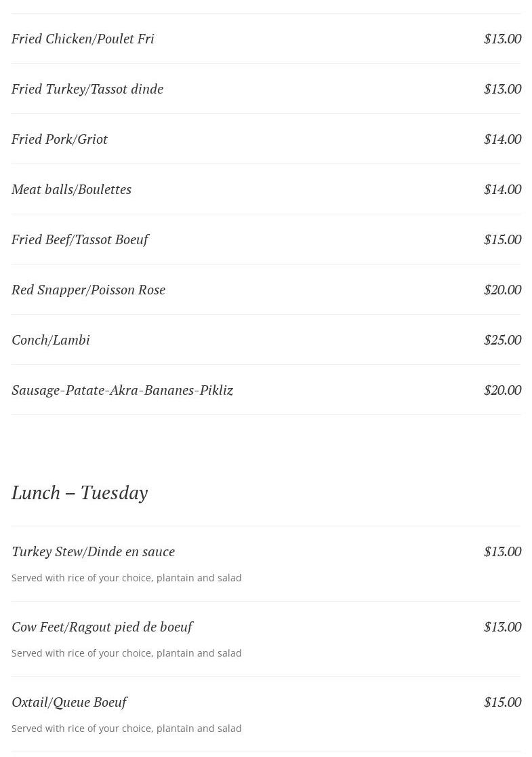532x757 pixels.
Task: Click the Lunch – Tuesday heading
Action: 79,492
